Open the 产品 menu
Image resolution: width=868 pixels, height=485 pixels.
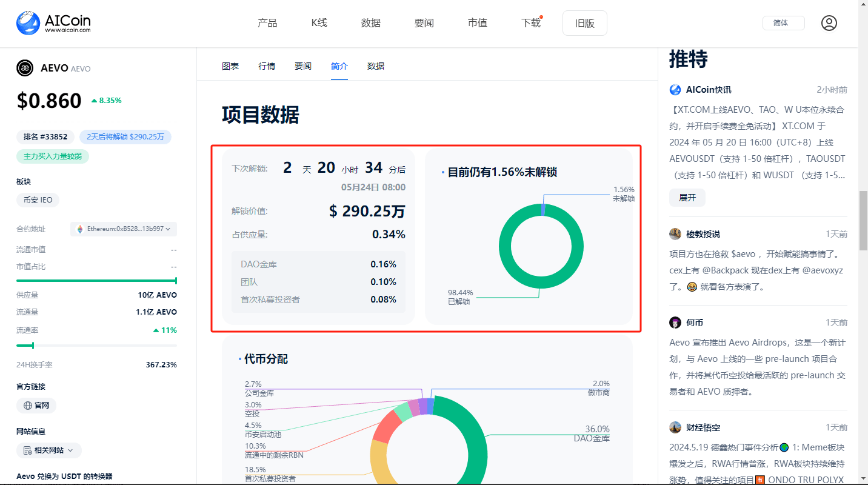[x=267, y=23]
